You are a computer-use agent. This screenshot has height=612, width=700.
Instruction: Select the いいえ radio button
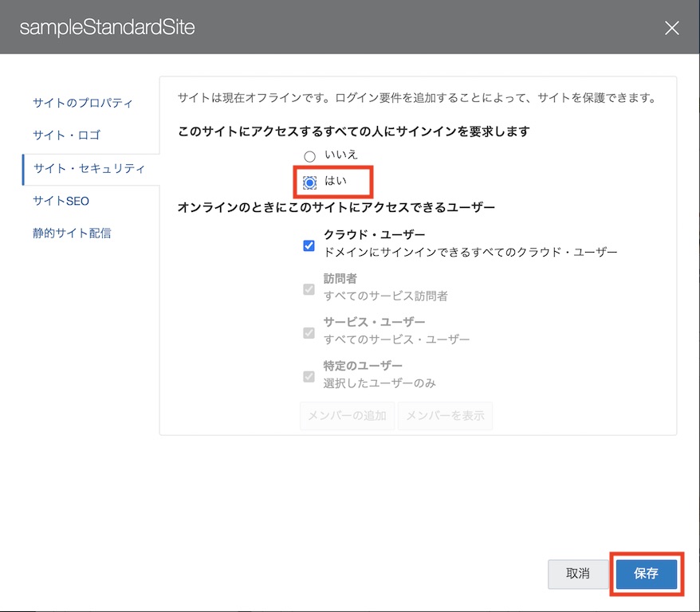click(x=309, y=156)
